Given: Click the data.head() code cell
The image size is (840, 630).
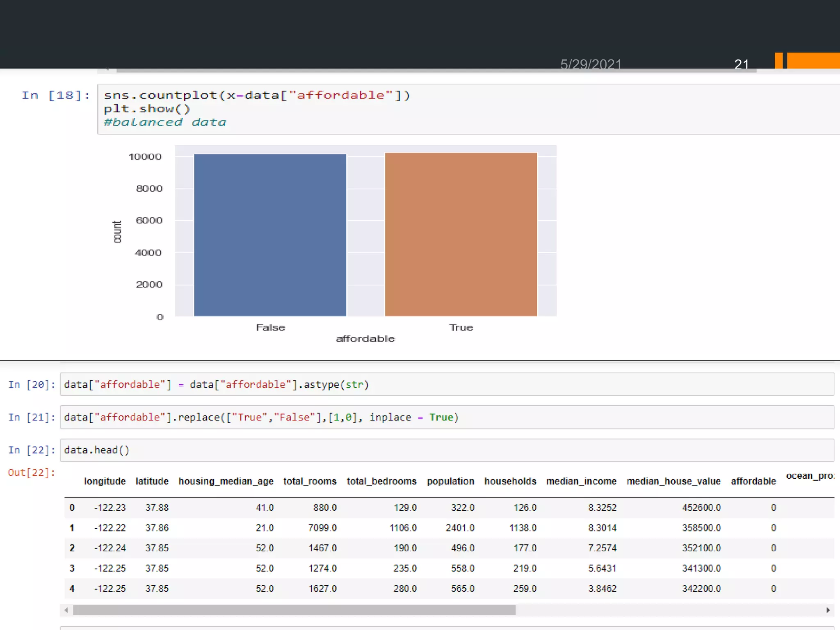Looking at the screenshot, I should pyautogui.click(x=446, y=450).
